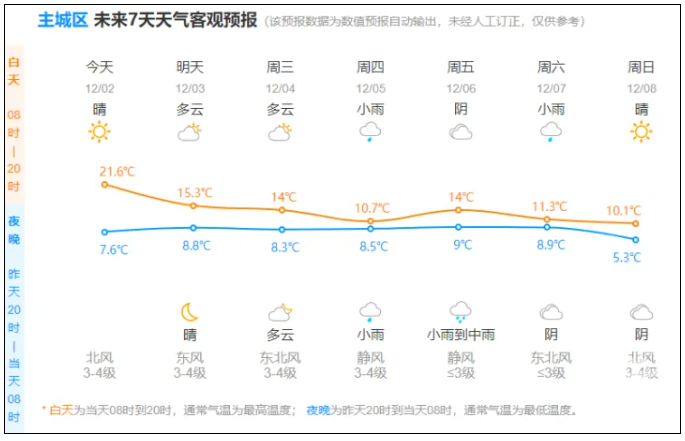Click the 今天 12/02 date column header

99,76
